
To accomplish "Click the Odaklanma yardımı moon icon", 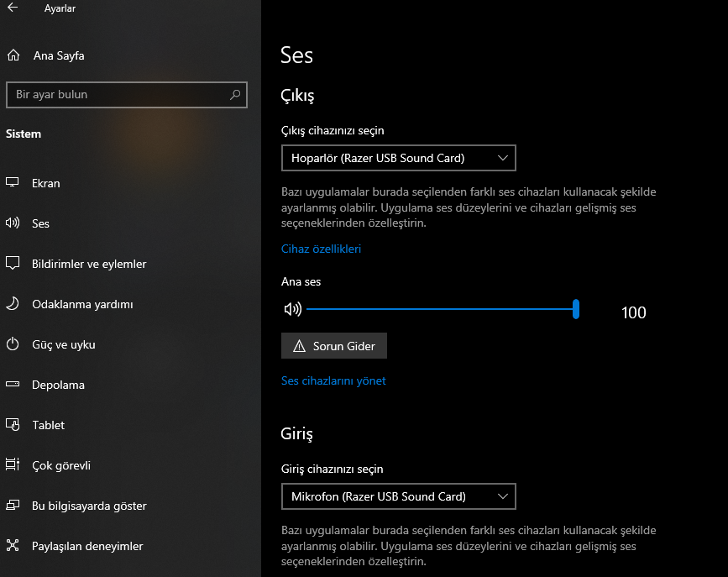I will pos(13,304).
